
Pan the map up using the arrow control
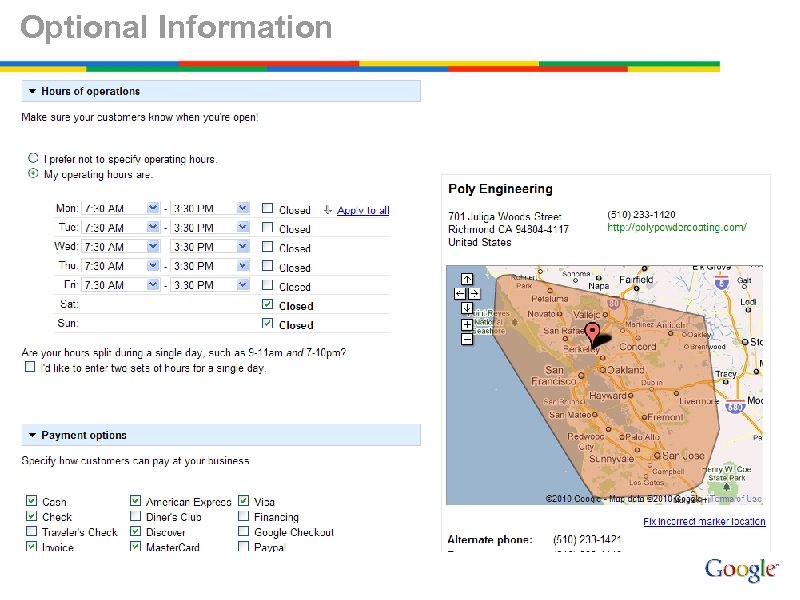[468, 279]
